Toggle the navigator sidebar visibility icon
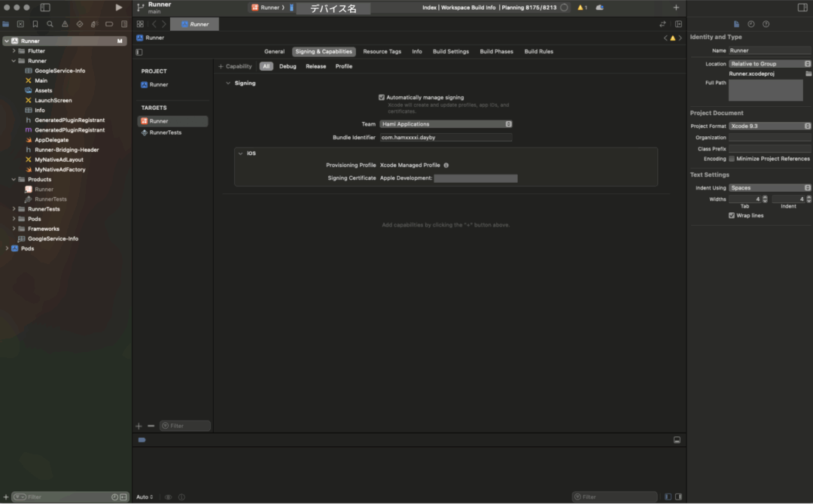 point(45,8)
